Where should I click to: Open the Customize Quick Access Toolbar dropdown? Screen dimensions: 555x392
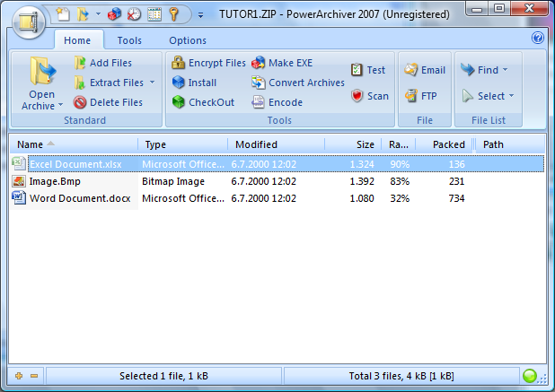point(200,15)
